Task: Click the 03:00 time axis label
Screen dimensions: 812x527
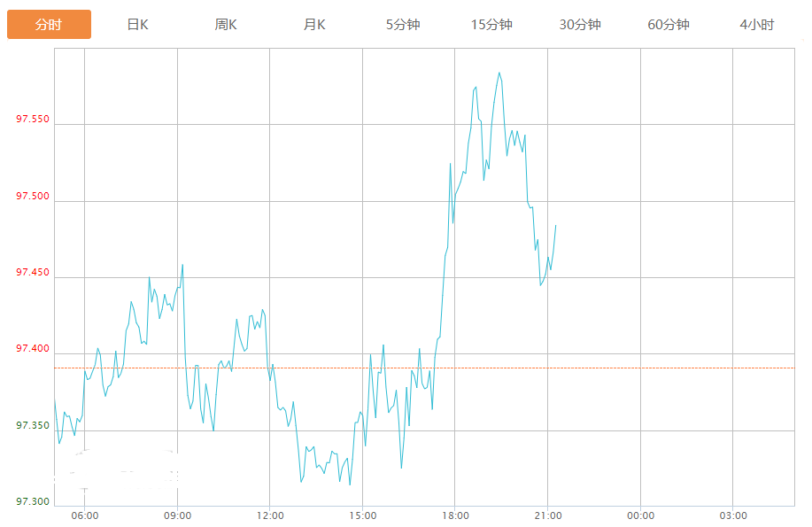Action: pos(733,515)
